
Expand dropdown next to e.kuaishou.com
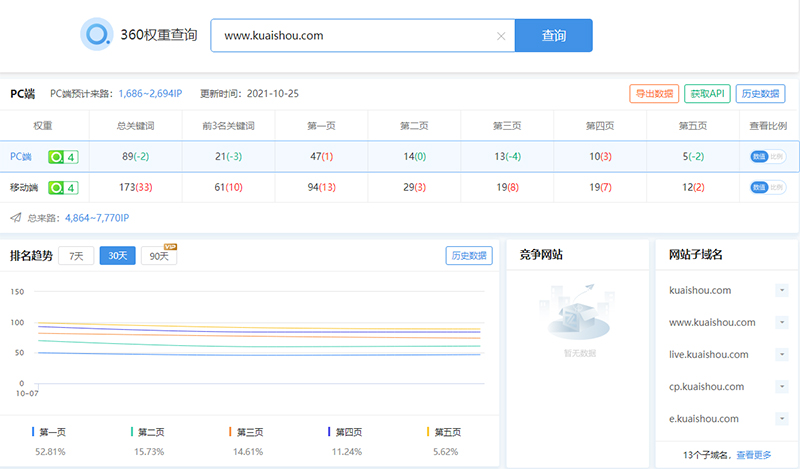782,419
